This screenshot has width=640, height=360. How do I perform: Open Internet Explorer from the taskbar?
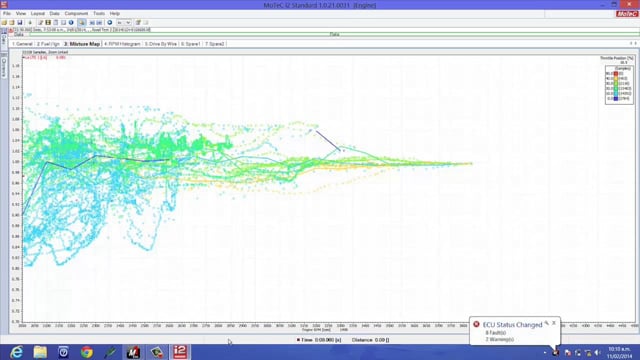click(x=16, y=352)
